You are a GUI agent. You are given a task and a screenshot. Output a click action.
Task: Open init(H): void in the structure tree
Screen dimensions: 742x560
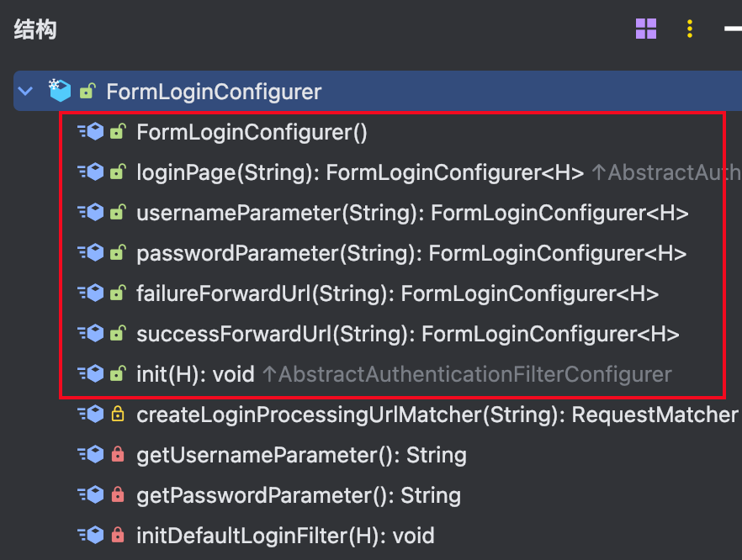(x=193, y=373)
